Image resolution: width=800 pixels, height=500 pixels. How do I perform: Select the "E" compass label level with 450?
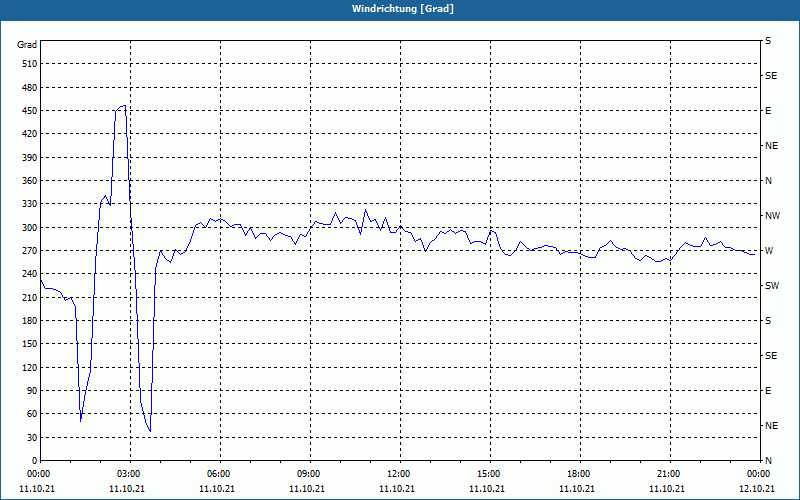[768, 111]
